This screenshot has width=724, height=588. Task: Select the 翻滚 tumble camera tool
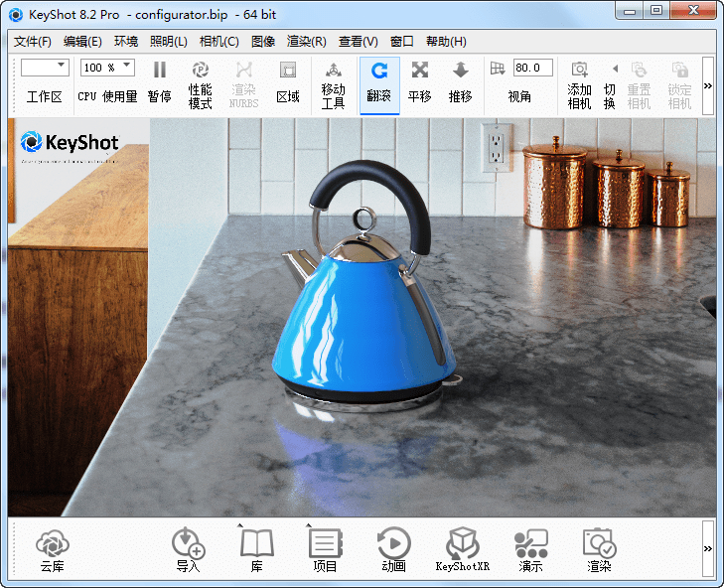(379, 82)
